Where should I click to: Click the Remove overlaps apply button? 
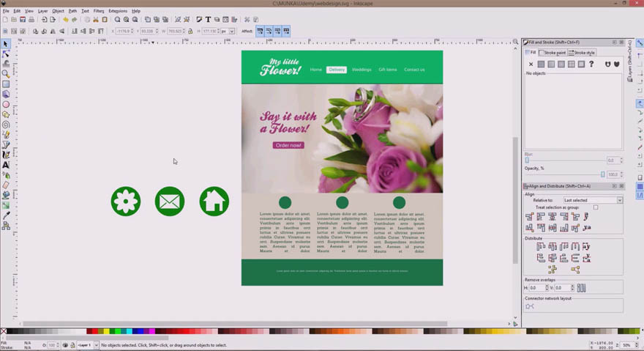pyautogui.click(x=581, y=288)
